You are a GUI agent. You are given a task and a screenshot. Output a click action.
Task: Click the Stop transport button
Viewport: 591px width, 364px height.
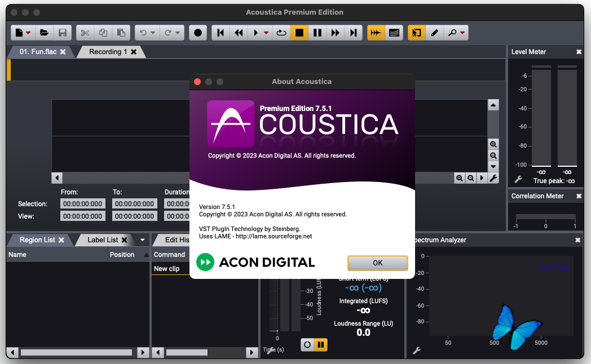(299, 33)
